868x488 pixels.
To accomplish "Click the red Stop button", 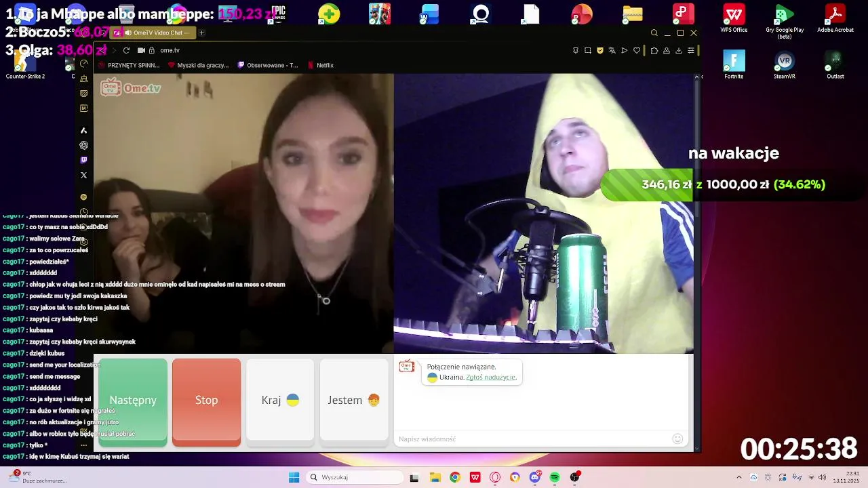I will (206, 401).
